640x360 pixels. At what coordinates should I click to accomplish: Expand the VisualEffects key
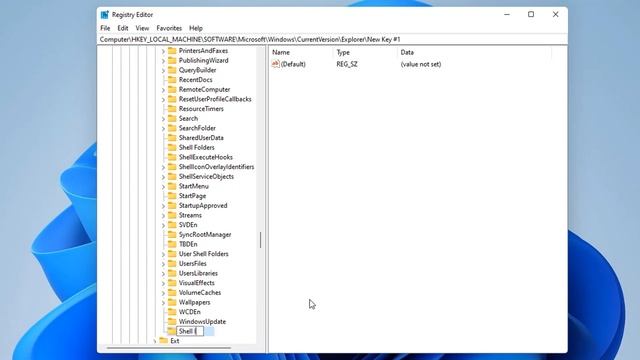point(163,283)
